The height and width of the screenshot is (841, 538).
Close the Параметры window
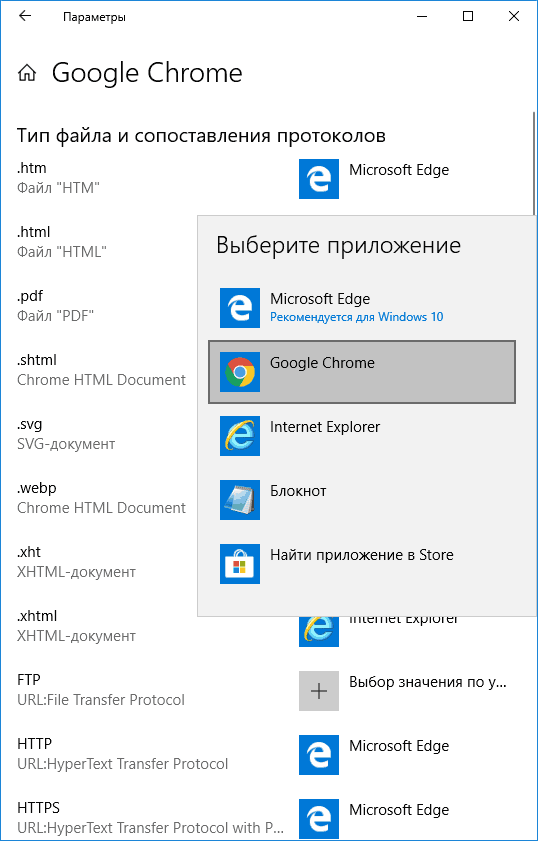514,16
